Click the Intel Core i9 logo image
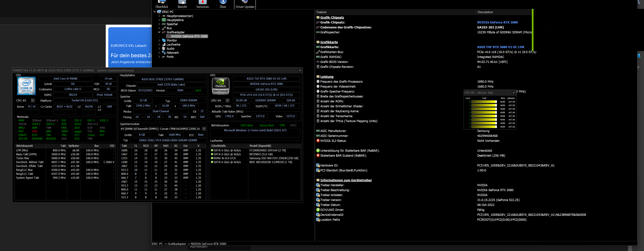 (x=27, y=86)
